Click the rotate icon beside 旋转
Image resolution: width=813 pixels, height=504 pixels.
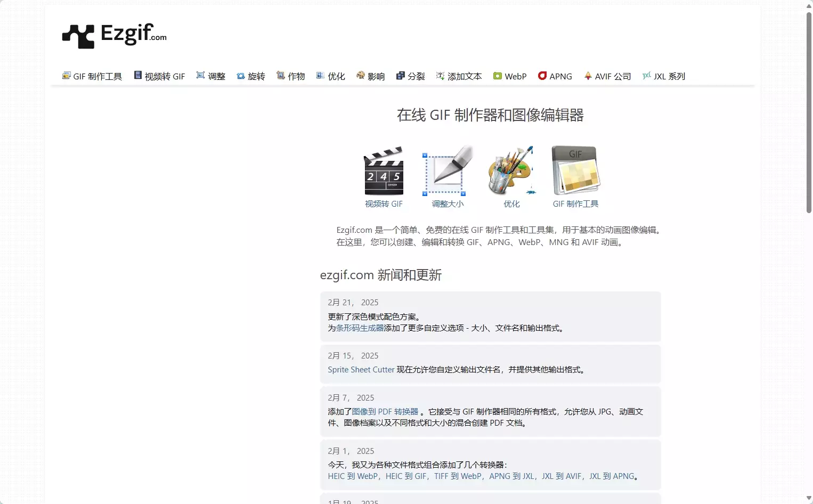(x=241, y=76)
